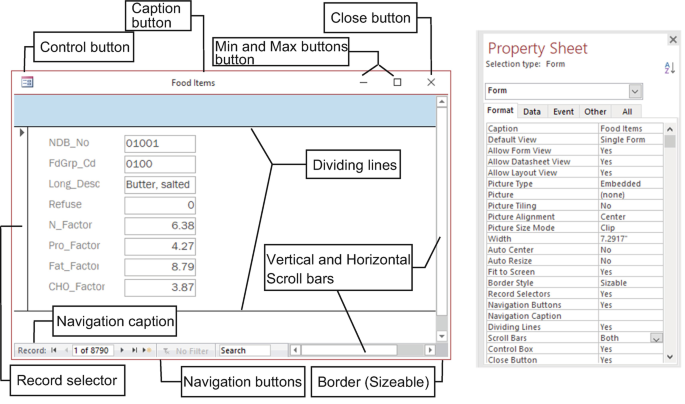685x404 pixels.
Task: Select the Picture Tiling property row
Action: pos(574,206)
